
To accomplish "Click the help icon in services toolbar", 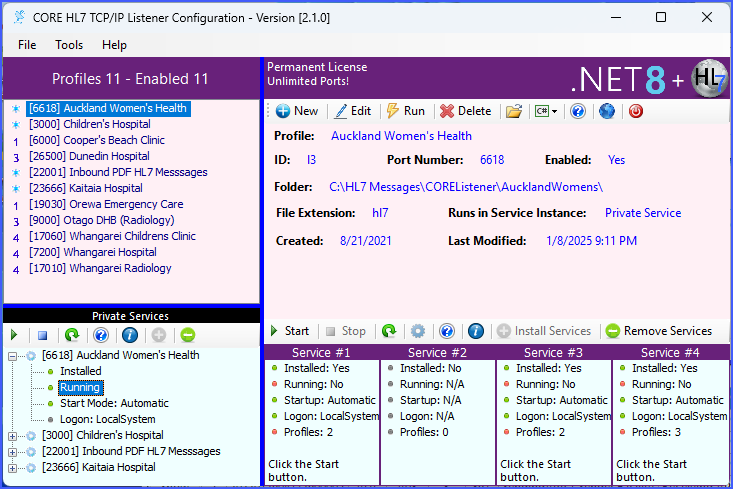I will tap(447, 331).
